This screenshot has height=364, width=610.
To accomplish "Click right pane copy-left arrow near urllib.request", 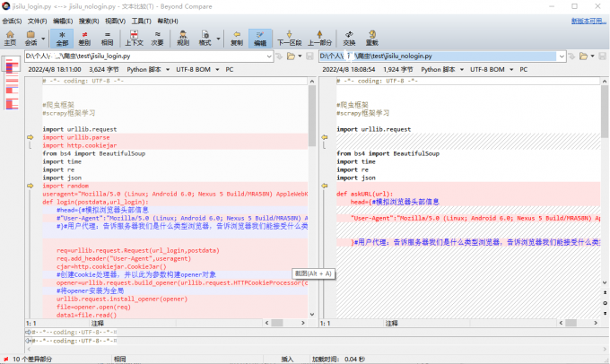I will pyautogui.click(x=324, y=137).
